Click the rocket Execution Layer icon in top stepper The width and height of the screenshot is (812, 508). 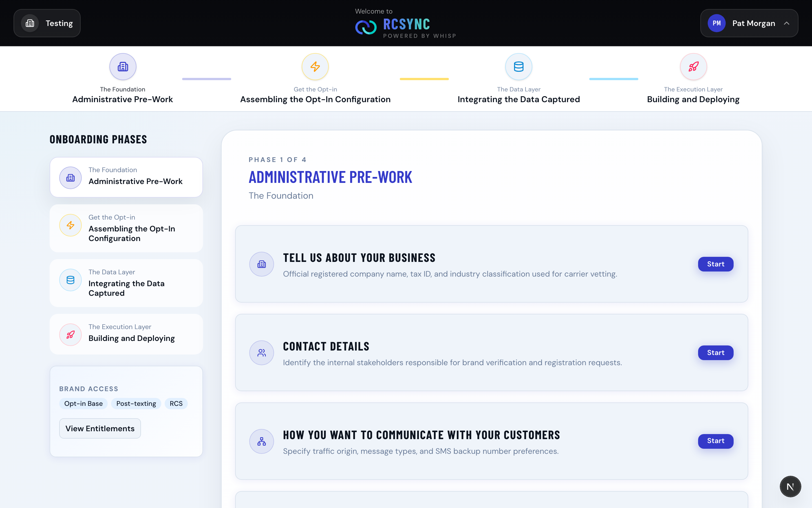(x=693, y=67)
